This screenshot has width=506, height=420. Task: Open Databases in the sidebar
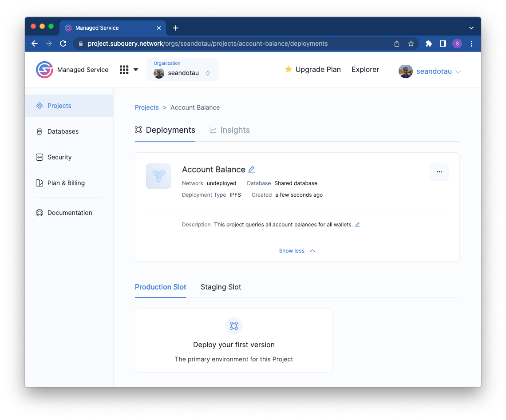pyautogui.click(x=63, y=131)
